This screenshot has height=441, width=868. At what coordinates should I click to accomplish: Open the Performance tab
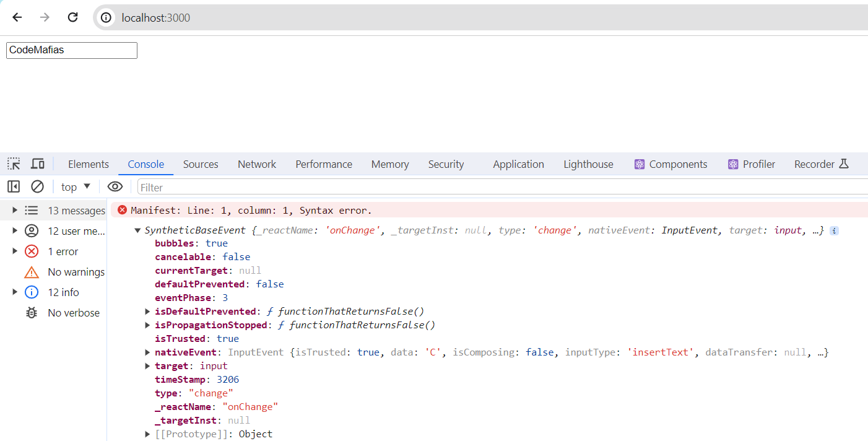(324, 164)
